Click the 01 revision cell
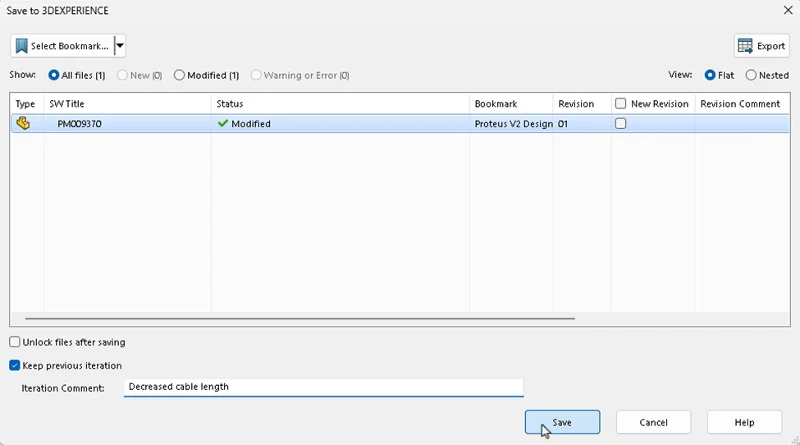The width and height of the screenshot is (800, 445). click(x=582, y=123)
